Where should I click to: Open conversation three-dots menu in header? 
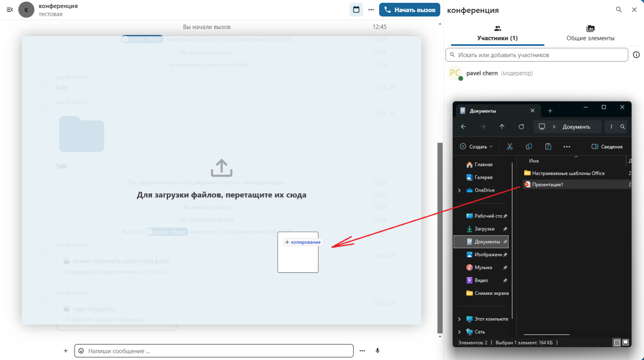(371, 10)
